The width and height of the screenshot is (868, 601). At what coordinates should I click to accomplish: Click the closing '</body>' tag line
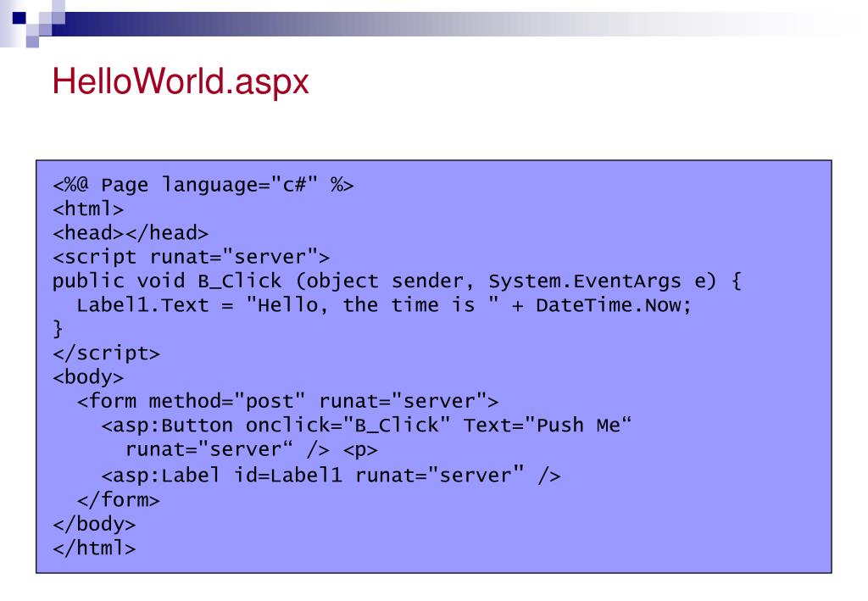94,524
